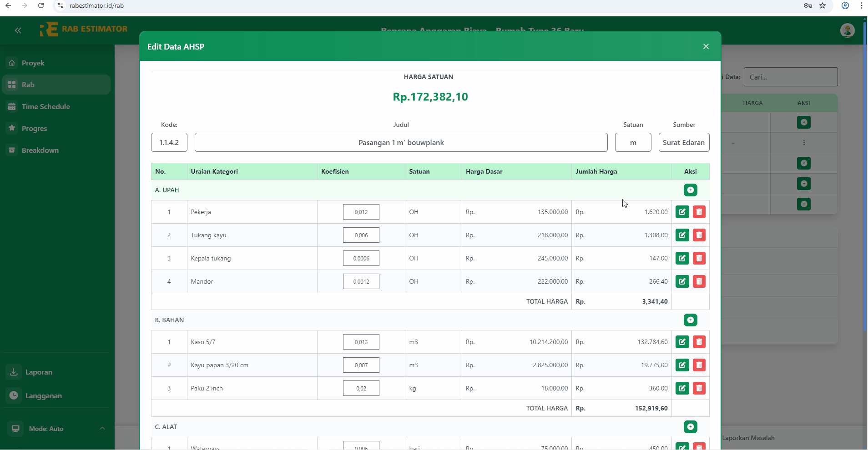Expand the Mode: Auto selector

click(102, 429)
